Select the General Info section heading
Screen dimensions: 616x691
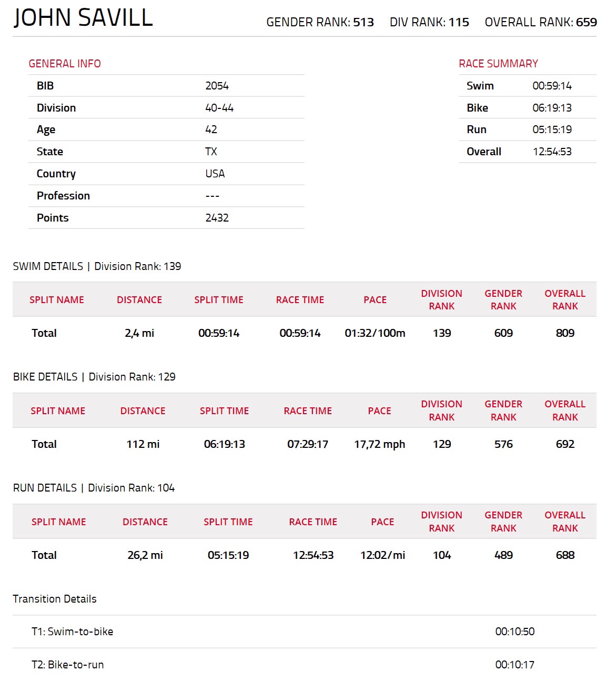point(65,64)
